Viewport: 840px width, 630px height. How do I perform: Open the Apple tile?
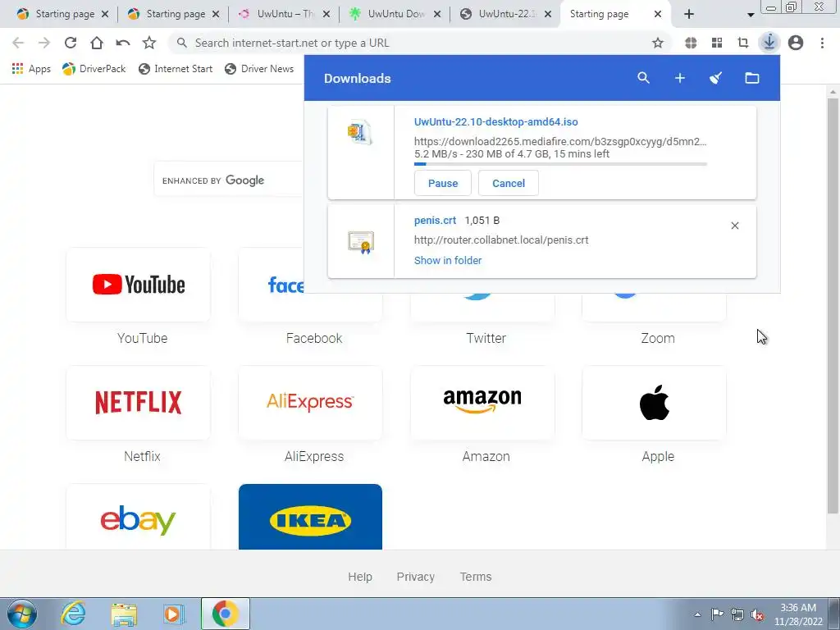(x=654, y=403)
